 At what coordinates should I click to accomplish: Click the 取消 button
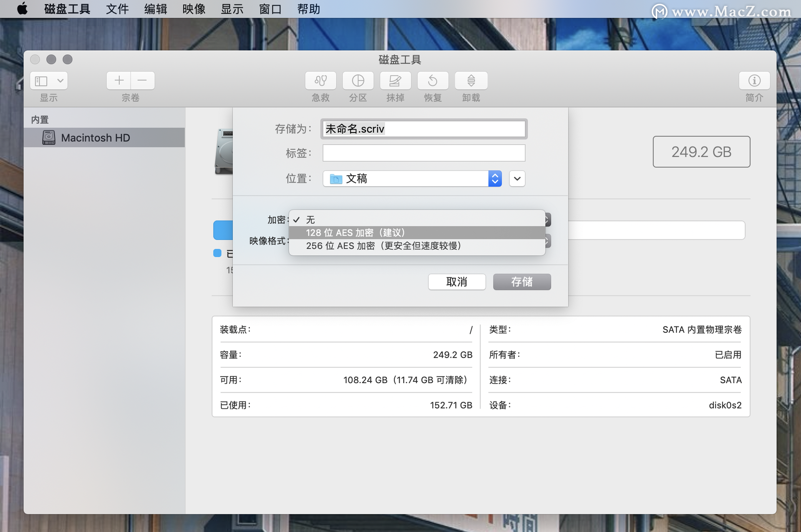point(457,282)
